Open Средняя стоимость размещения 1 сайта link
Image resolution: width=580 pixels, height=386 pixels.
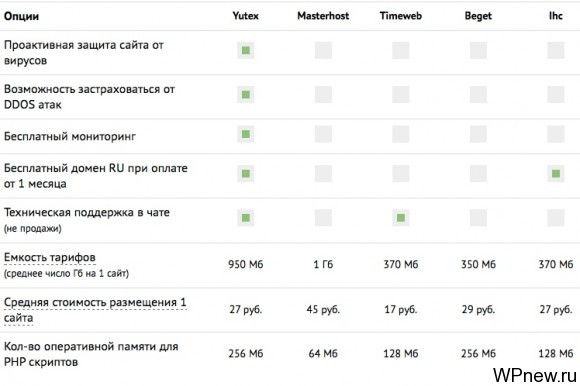[95, 310]
